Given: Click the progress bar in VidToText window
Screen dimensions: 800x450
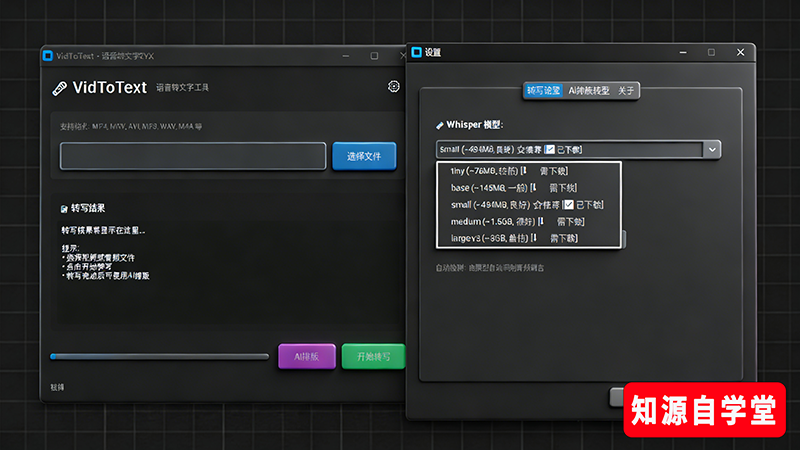Looking at the screenshot, I should point(159,357).
